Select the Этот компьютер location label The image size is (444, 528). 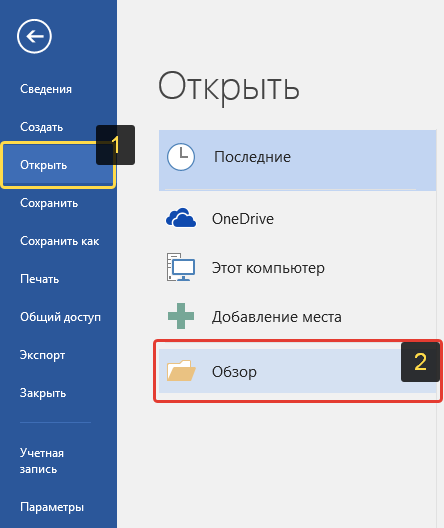tap(268, 268)
